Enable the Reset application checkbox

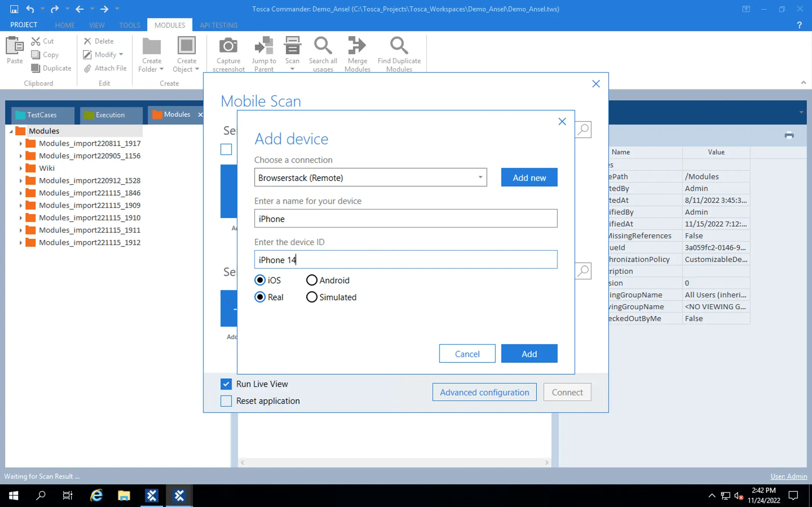tap(226, 401)
